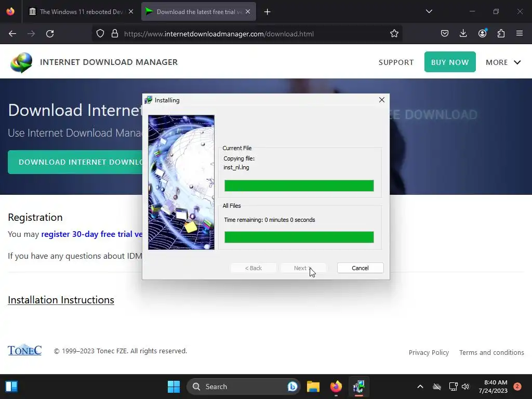Open a new browser tab
Screen dimensions: 532x399
pyautogui.click(x=268, y=12)
